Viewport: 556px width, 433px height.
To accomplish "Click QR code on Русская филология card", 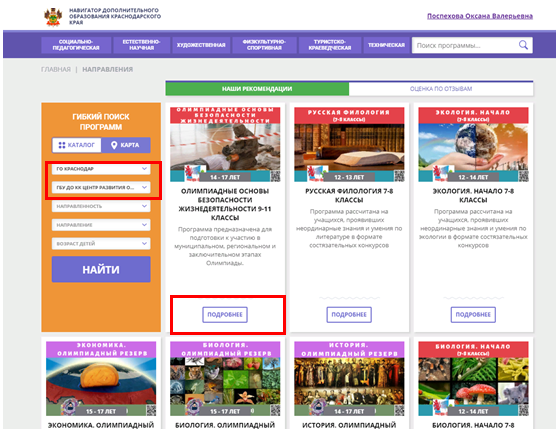I will [399, 176].
